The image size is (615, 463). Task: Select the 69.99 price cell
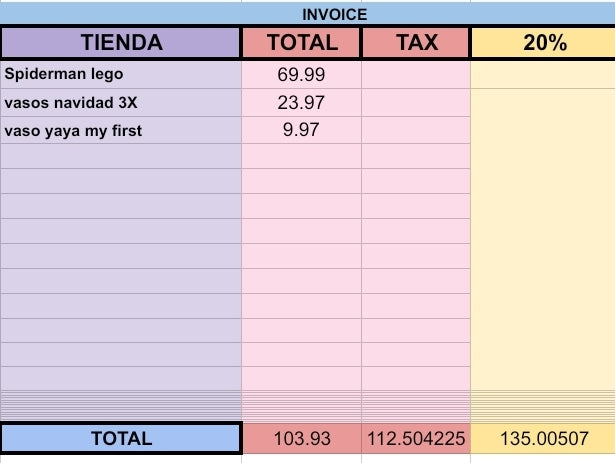302,75
